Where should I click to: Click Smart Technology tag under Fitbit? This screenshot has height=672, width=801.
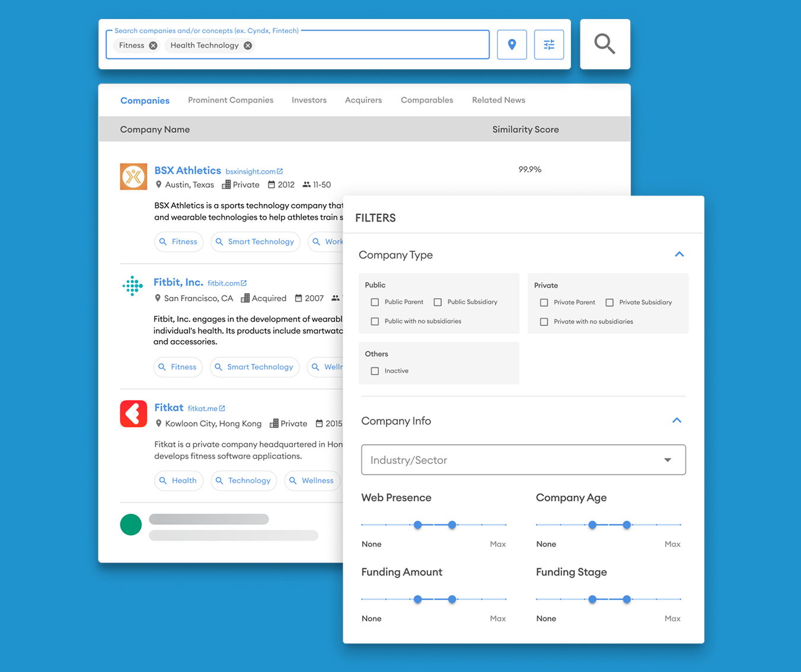tap(254, 367)
